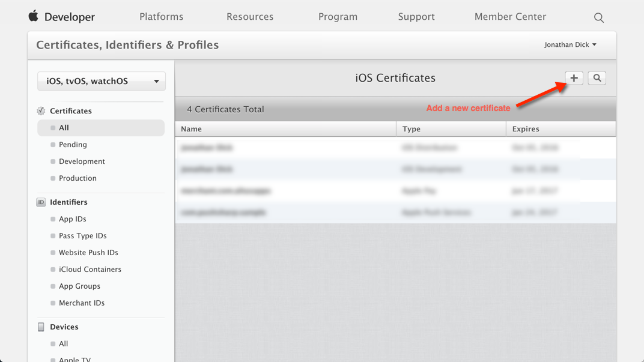This screenshot has height=362, width=644.
Task: Click the '4 Certificates Total' text
Action: 225,109
